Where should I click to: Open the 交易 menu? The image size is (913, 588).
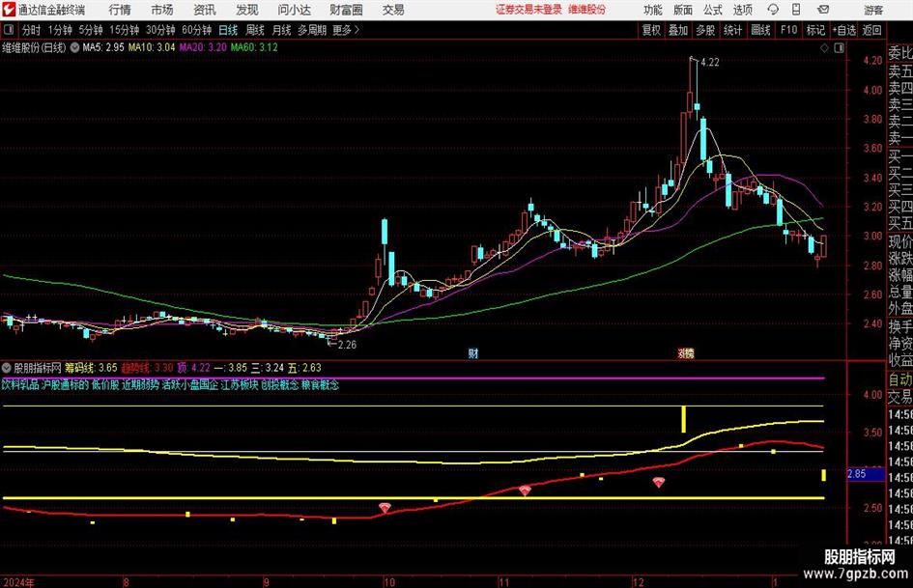[393, 10]
